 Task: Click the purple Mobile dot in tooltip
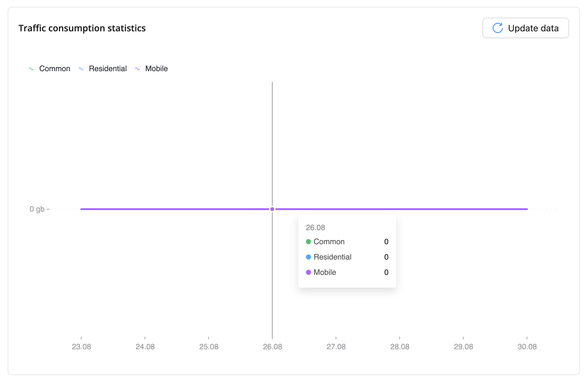[x=308, y=272]
